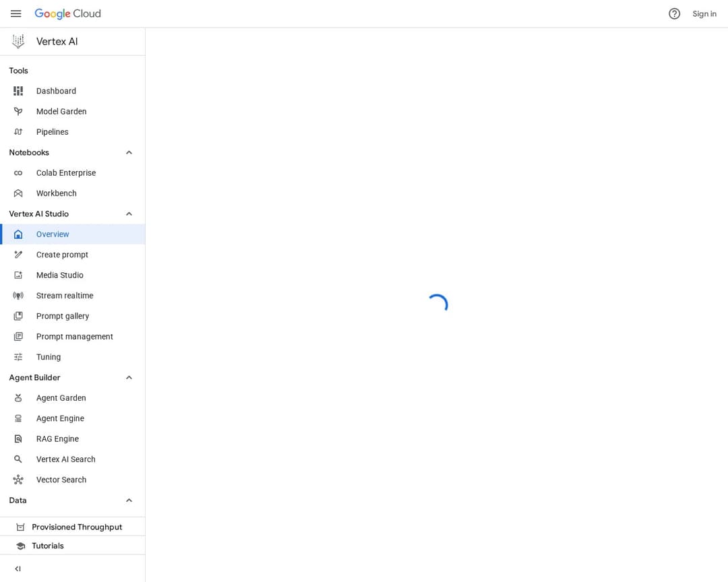Click the Stream realtime broadcast icon

pos(18,295)
